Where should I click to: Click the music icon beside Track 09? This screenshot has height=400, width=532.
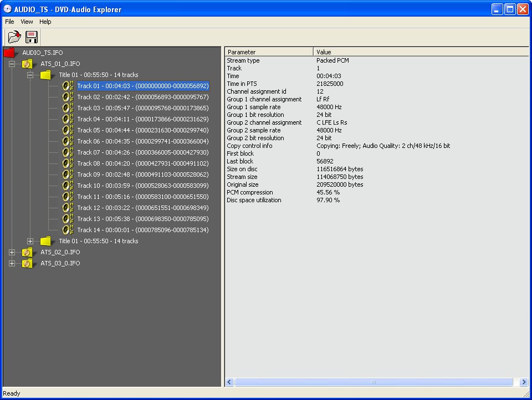click(68, 175)
